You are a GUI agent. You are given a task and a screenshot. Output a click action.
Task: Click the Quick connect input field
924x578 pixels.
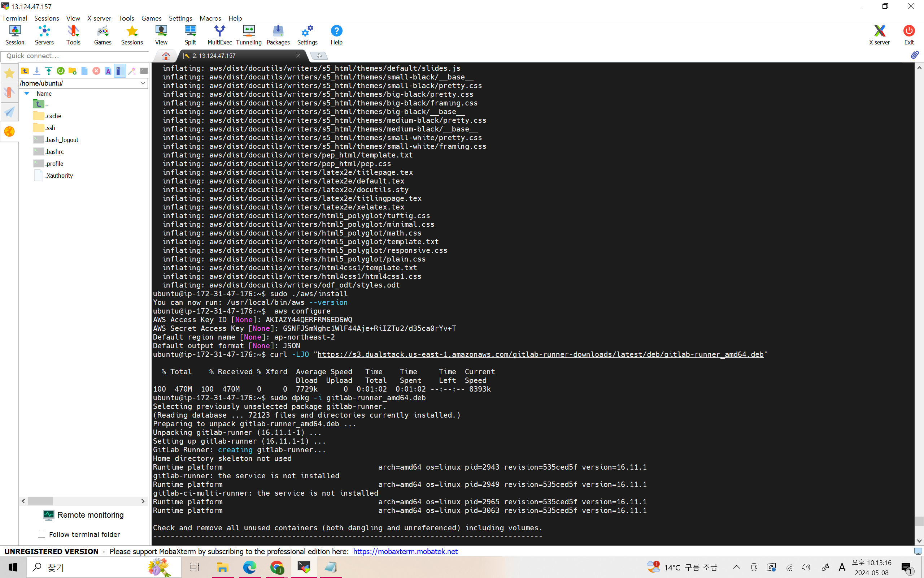click(x=75, y=56)
